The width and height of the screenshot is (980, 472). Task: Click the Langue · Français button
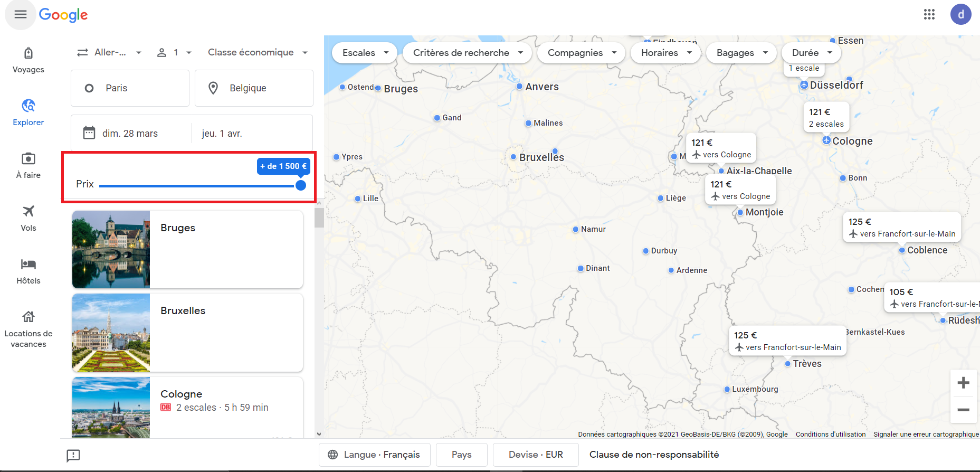tap(375, 455)
